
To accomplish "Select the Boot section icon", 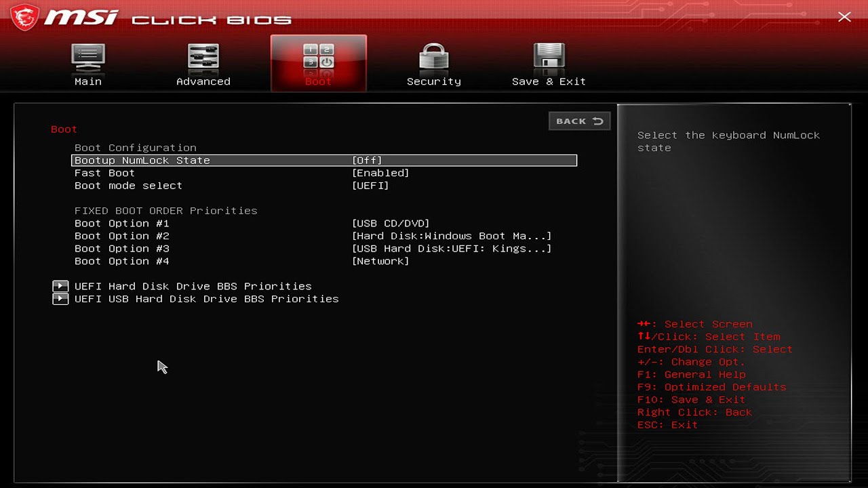I will point(319,57).
